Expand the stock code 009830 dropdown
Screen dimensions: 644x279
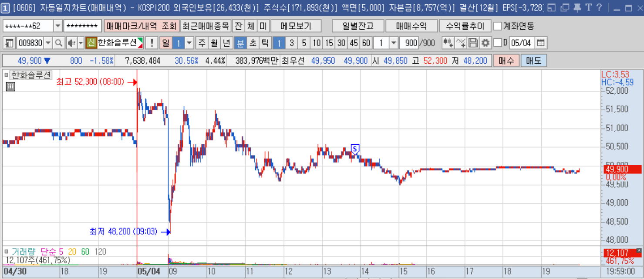[48, 43]
